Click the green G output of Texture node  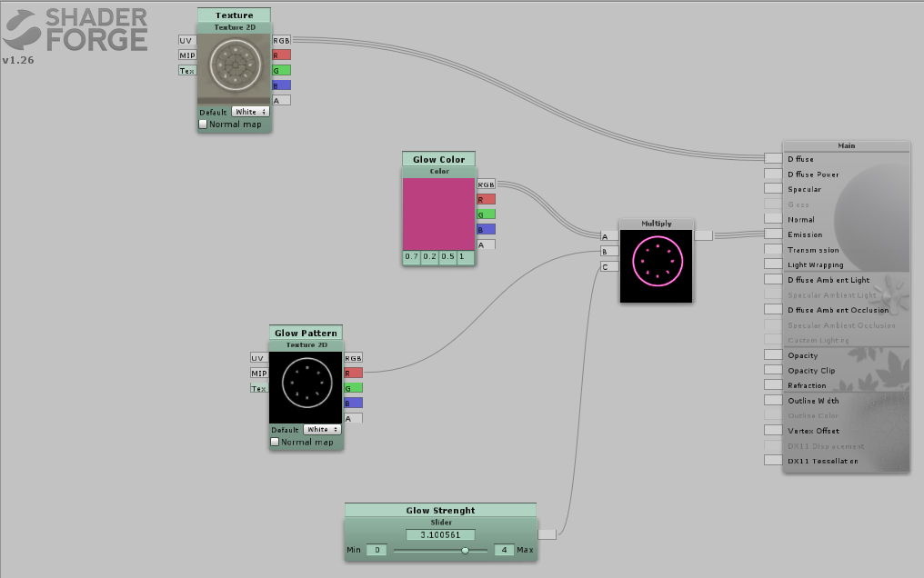click(x=282, y=71)
